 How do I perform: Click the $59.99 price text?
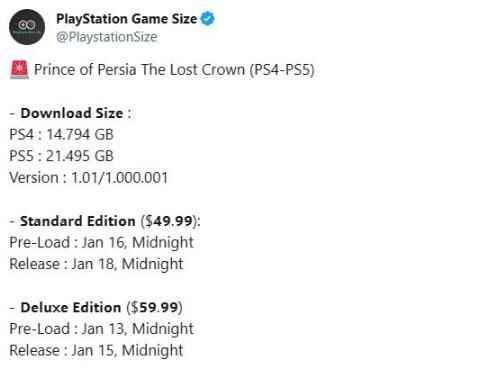tap(155, 307)
